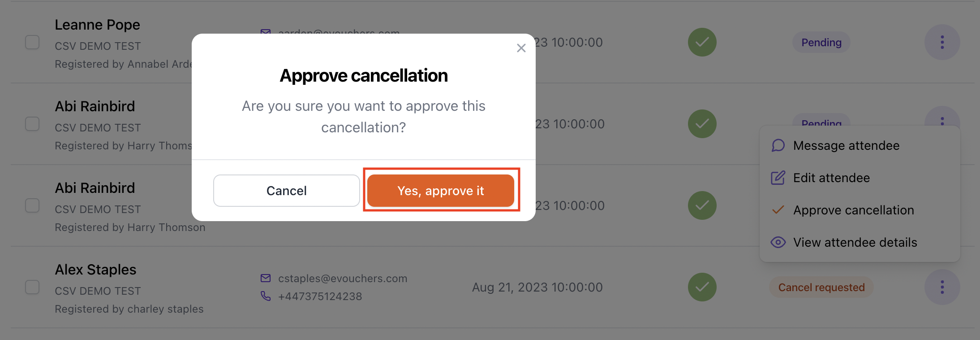The height and width of the screenshot is (340, 980).
Task: Open the actions menu for the second Abi Rainbird
Action: click(x=942, y=205)
